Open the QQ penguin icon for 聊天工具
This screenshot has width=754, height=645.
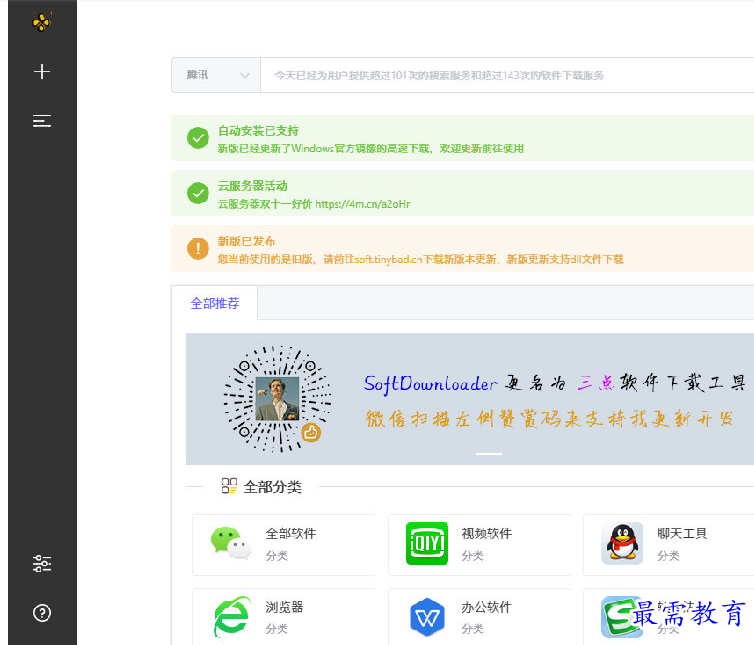coord(622,544)
